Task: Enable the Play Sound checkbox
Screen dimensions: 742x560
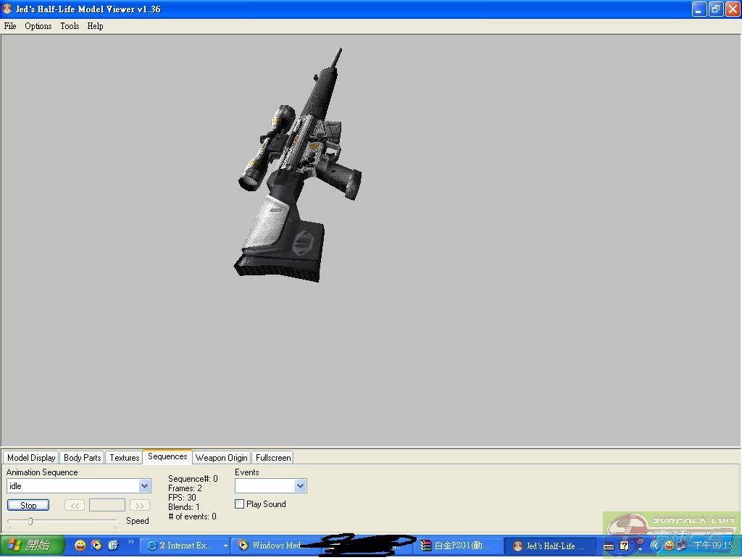Action: pyautogui.click(x=240, y=504)
